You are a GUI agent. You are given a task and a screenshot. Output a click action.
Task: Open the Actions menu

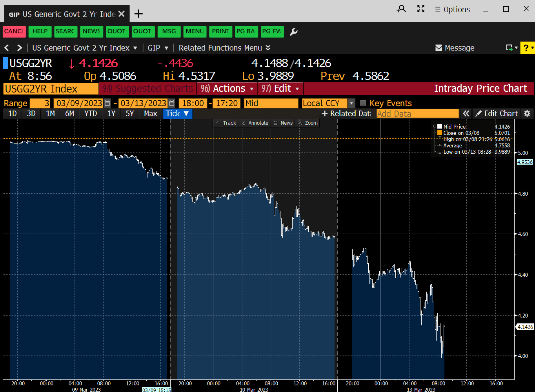pyautogui.click(x=227, y=89)
